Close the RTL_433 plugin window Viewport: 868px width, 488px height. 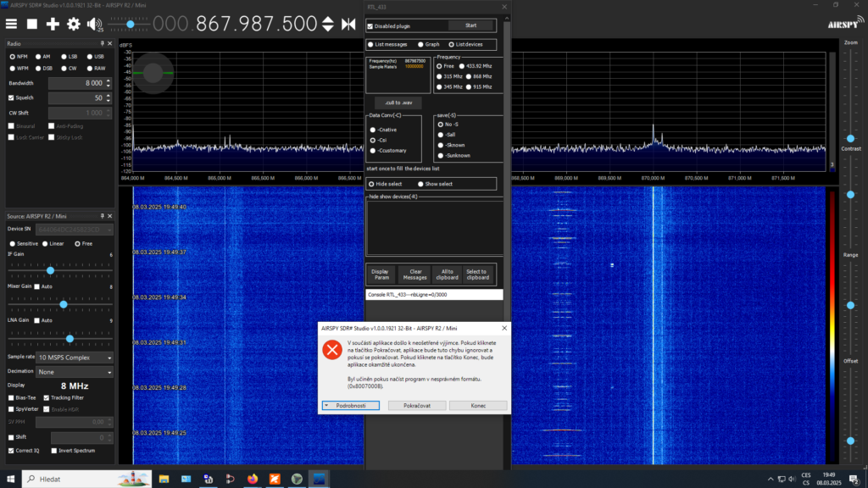point(504,7)
